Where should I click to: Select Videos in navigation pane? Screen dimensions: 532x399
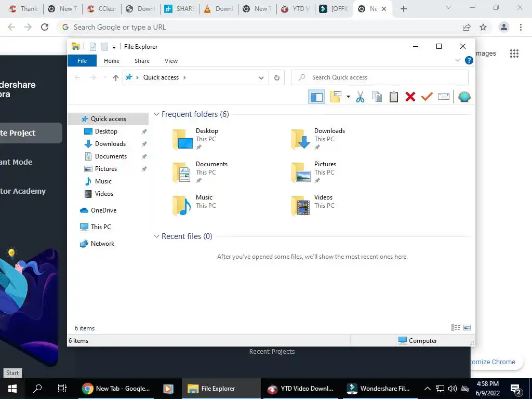pos(104,194)
